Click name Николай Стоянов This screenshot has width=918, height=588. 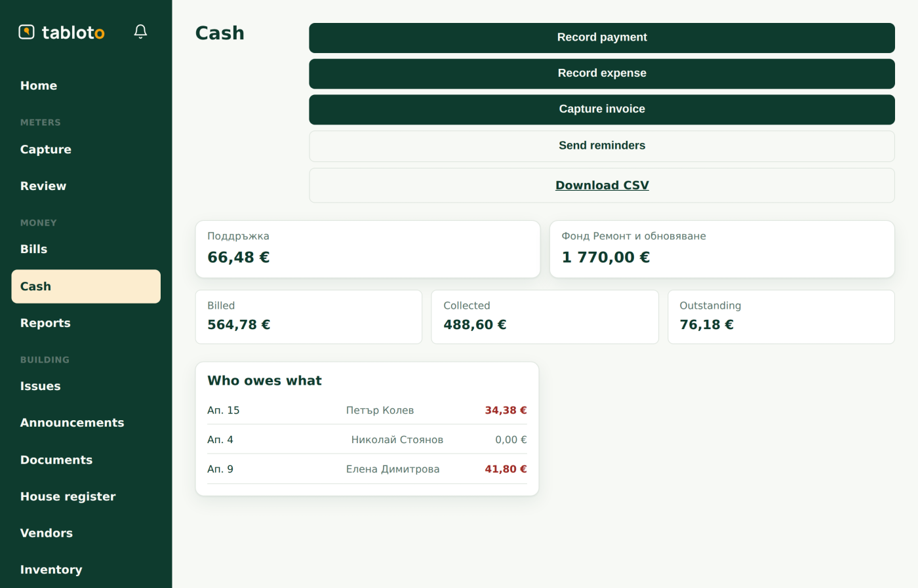[397, 440]
